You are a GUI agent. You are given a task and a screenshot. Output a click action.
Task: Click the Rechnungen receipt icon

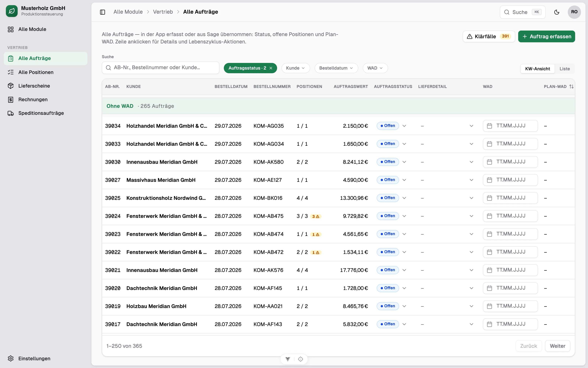coord(10,100)
